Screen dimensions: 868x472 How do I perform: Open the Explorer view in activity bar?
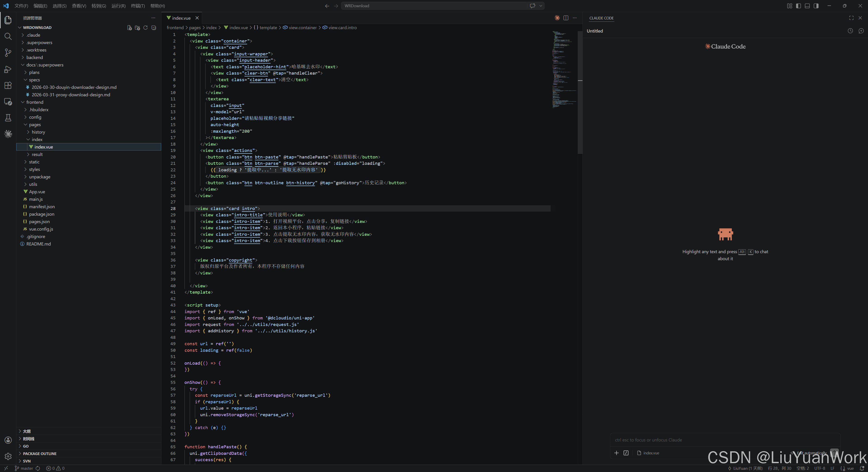tap(8, 20)
